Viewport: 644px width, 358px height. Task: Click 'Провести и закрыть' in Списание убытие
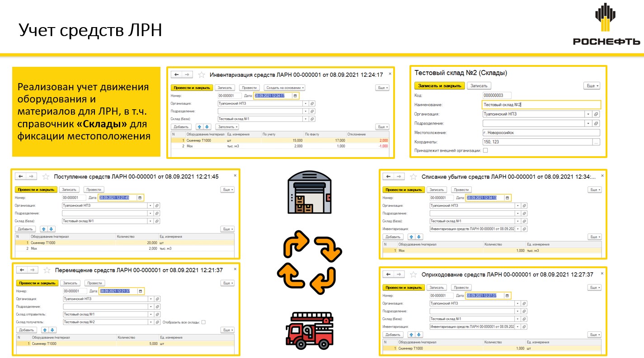(404, 190)
